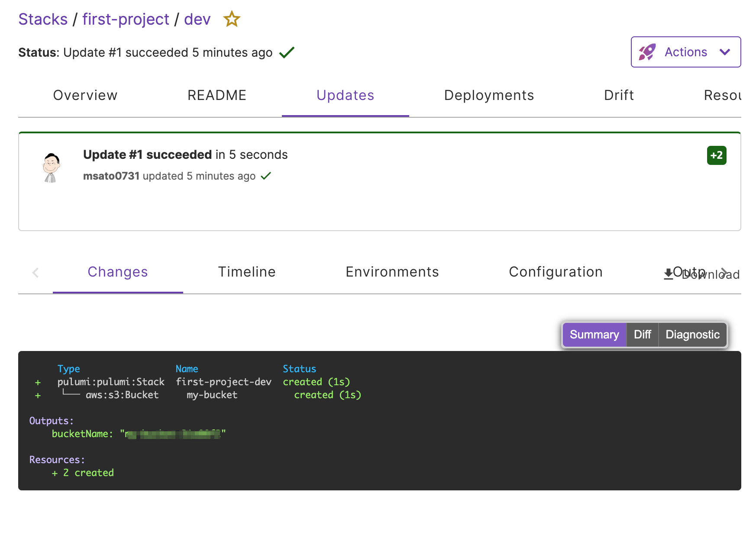This screenshot has height=541, width=756.
Task: Open the README tab
Action: tap(217, 95)
